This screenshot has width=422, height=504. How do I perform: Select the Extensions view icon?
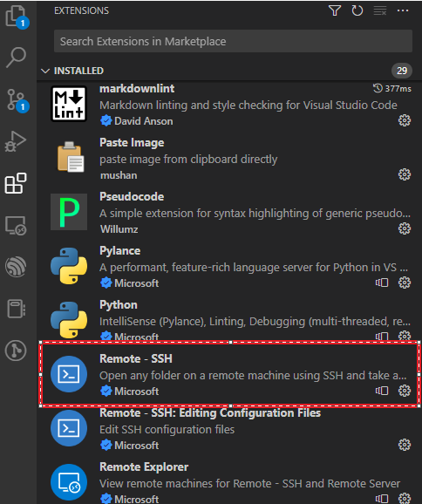pos(16,183)
